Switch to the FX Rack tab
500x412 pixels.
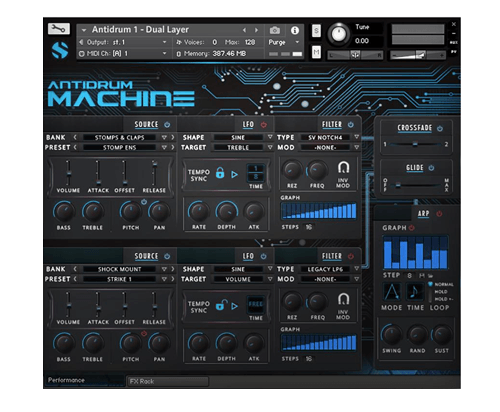point(168,381)
